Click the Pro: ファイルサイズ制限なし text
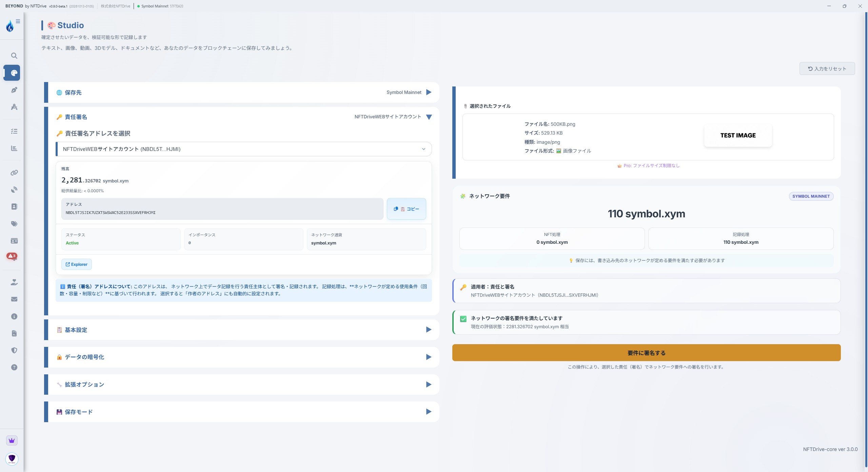The image size is (868, 472). (x=648, y=166)
